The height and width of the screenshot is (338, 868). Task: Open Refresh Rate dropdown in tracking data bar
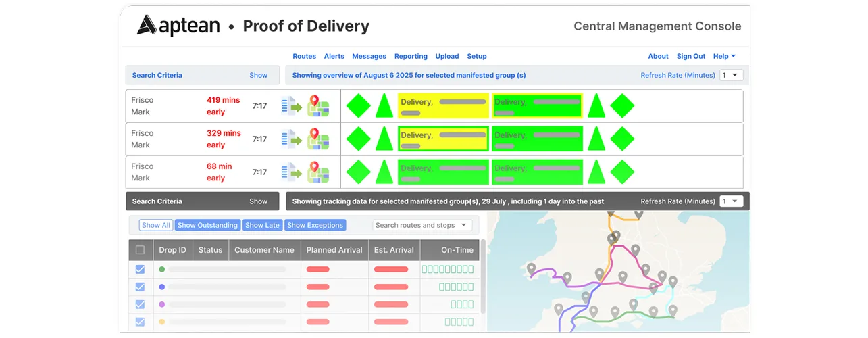(x=732, y=201)
